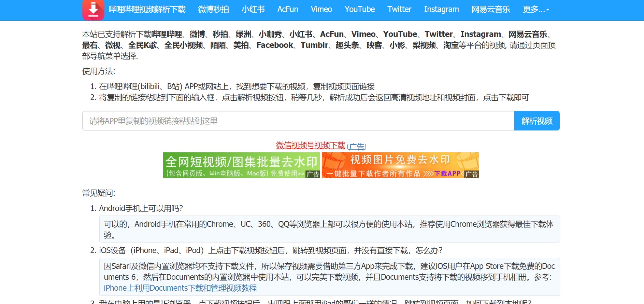Click the 广告 tag beside 微信视频号 link
Screen dimensions: 644x304
click(357, 147)
